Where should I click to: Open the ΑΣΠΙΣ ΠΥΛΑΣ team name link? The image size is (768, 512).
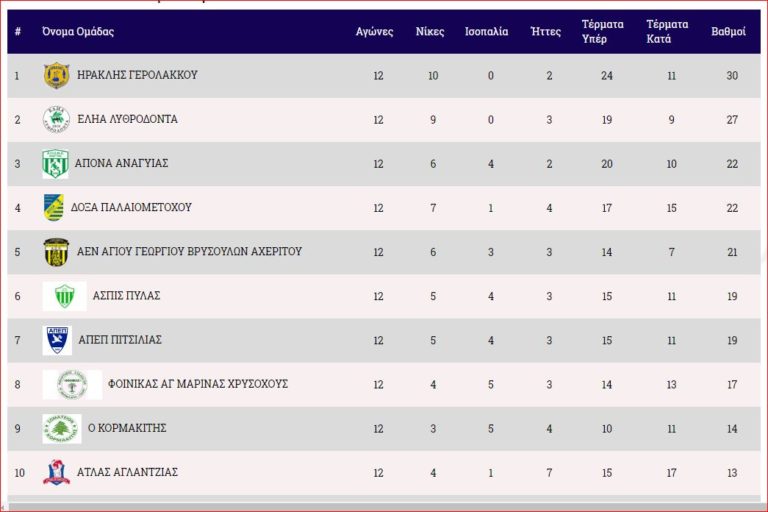pos(126,296)
